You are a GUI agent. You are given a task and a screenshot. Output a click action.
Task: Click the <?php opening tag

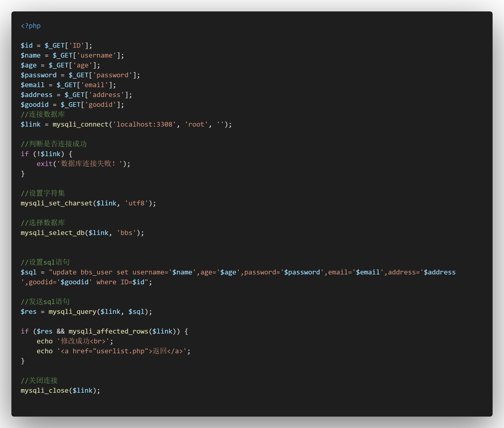tap(31, 26)
